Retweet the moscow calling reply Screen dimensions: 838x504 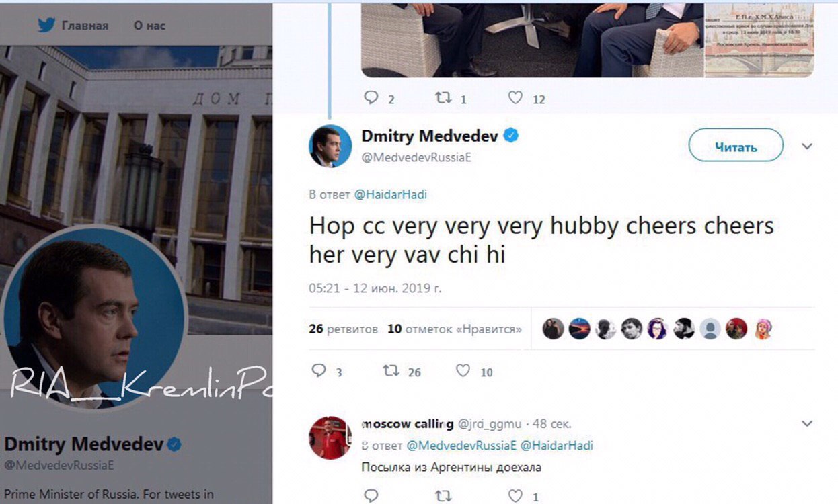point(443,496)
